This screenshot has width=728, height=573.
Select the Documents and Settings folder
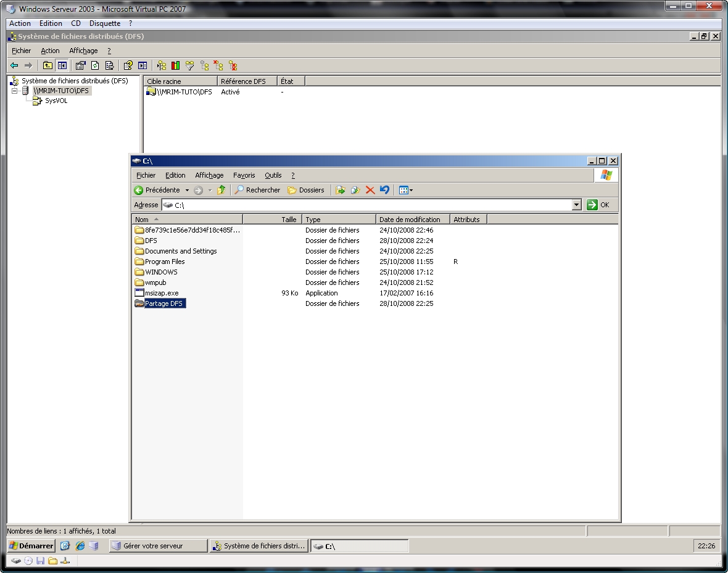tap(181, 251)
